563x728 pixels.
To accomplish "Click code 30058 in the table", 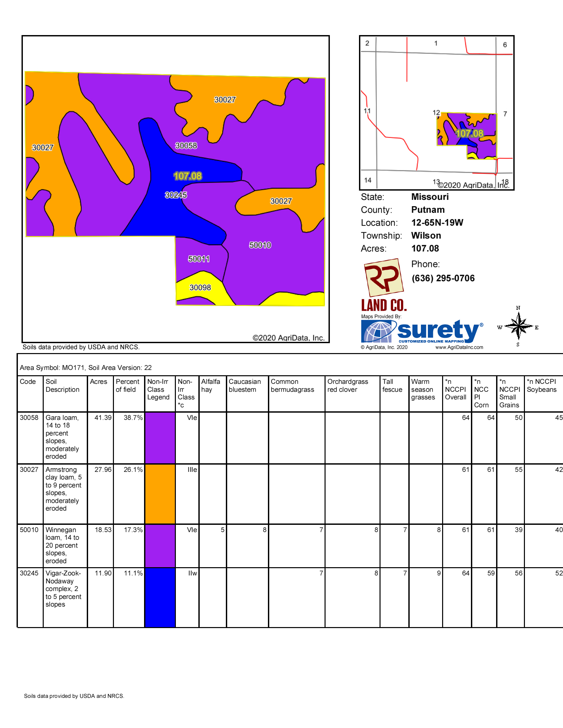I will pos(29,418).
